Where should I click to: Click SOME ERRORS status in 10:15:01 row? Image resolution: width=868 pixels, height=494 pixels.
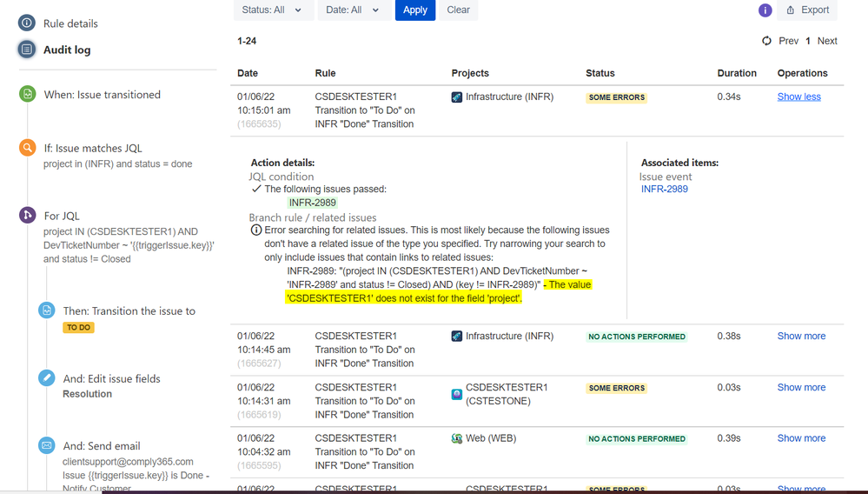(x=617, y=97)
